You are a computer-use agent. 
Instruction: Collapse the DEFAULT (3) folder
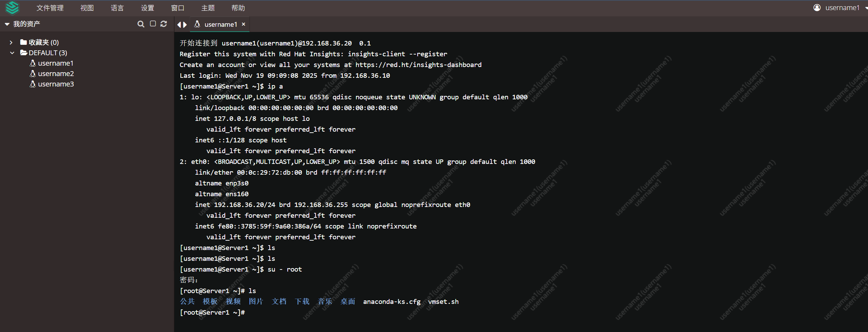tap(13, 52)
